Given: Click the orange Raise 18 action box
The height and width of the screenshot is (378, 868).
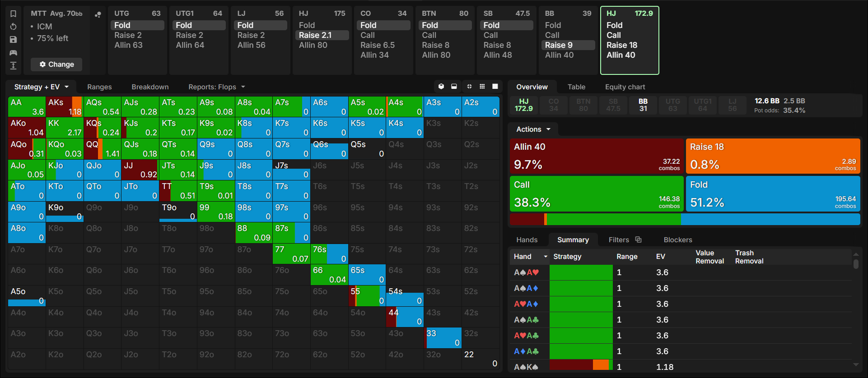Looking at the screenshot, I should 773,156.
